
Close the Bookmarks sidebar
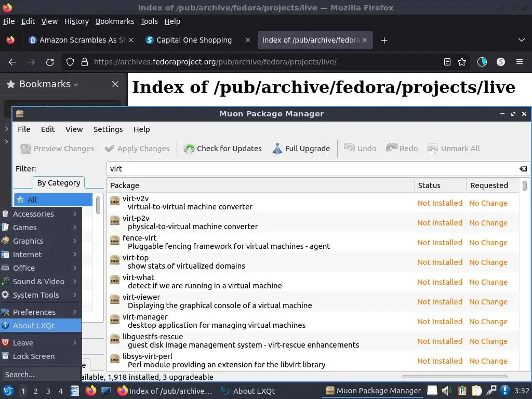pyautogui.click(x=115, y=84)
